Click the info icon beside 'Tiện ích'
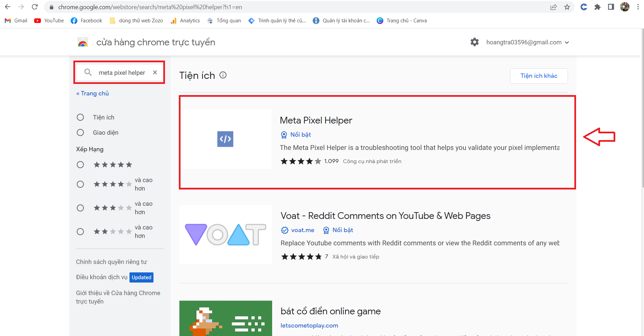The height and width of the screenshot is (336, 644). pyautogui.click(x=223, y=75)
